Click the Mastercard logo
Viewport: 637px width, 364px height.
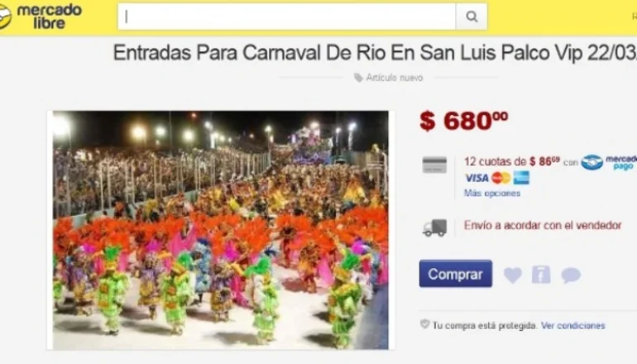pyautogui.click(x=500, y=178)
